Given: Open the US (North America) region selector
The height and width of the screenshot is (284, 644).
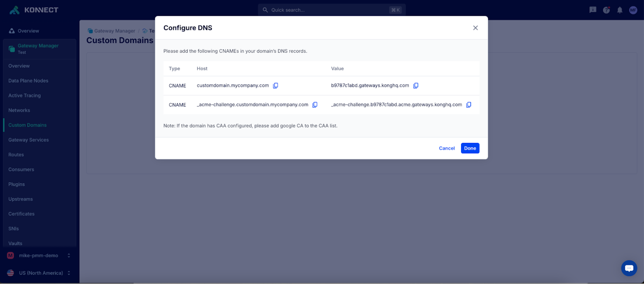Looking at the screenshot, I should point(39,272).
